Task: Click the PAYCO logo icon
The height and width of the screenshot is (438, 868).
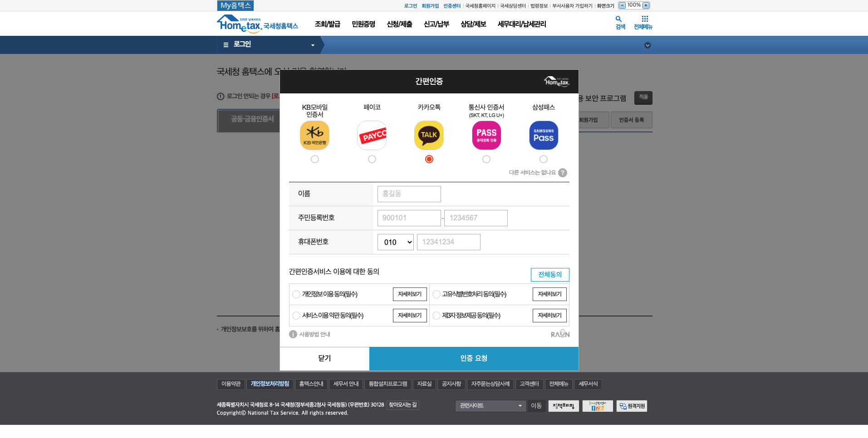Action: (372, 135)
